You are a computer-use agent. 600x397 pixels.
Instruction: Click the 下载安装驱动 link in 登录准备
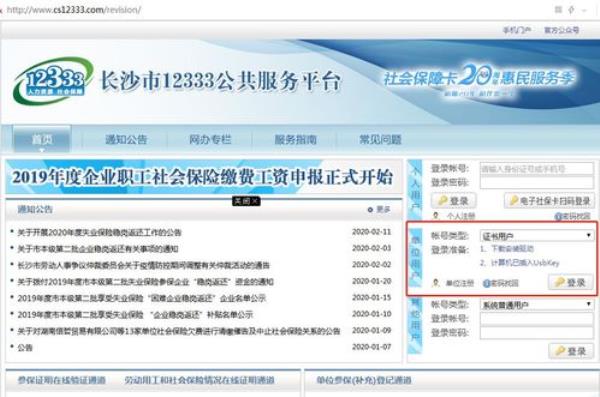[x=512, y=249]
